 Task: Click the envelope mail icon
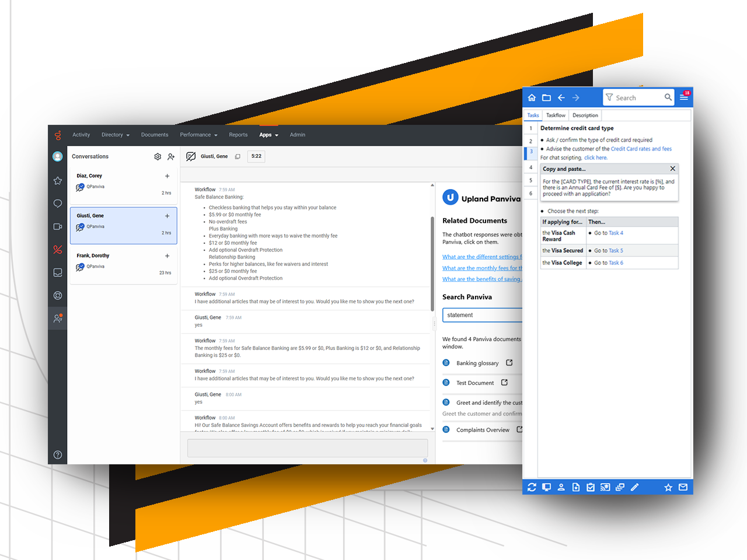[x=683, y=487]
